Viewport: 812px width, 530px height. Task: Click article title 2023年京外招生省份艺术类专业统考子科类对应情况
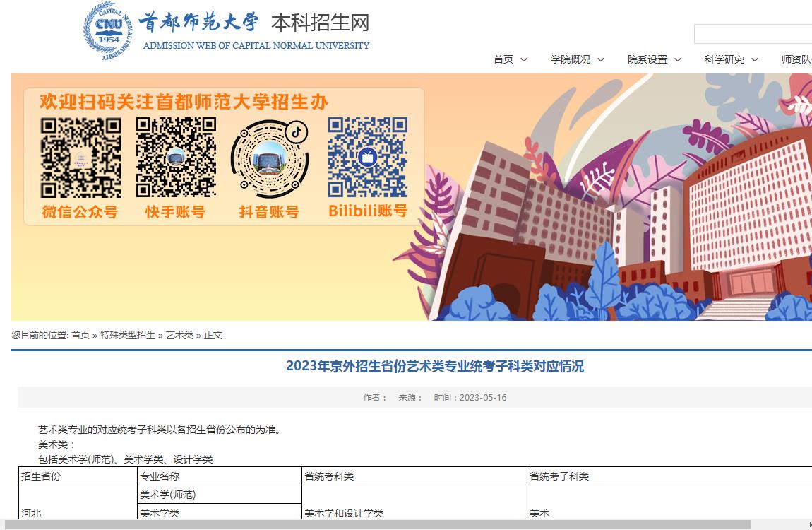435,366
